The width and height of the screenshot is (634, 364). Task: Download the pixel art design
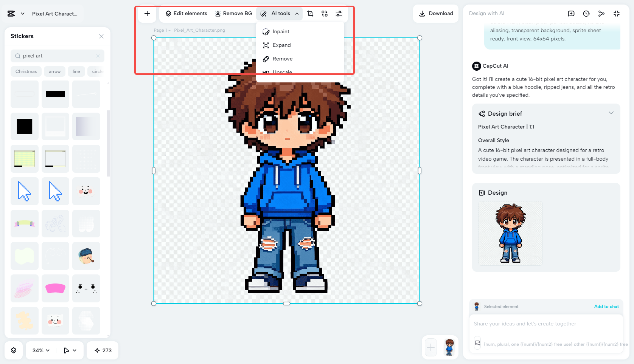click(x=435, y=14)
